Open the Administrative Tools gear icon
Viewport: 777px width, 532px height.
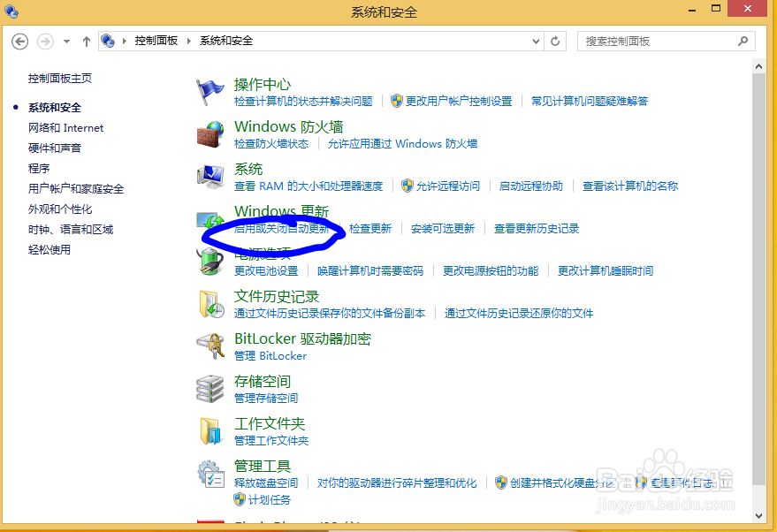[x=210, y=474]
